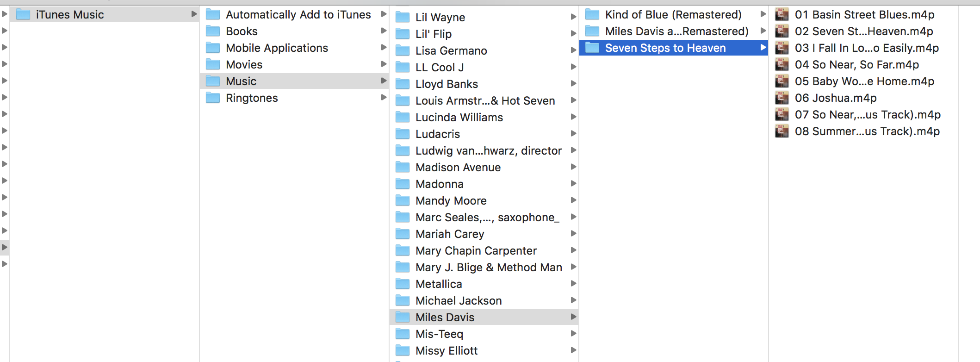
Task: Click the Lisa Germano folder icon
Action: (403, 50)
